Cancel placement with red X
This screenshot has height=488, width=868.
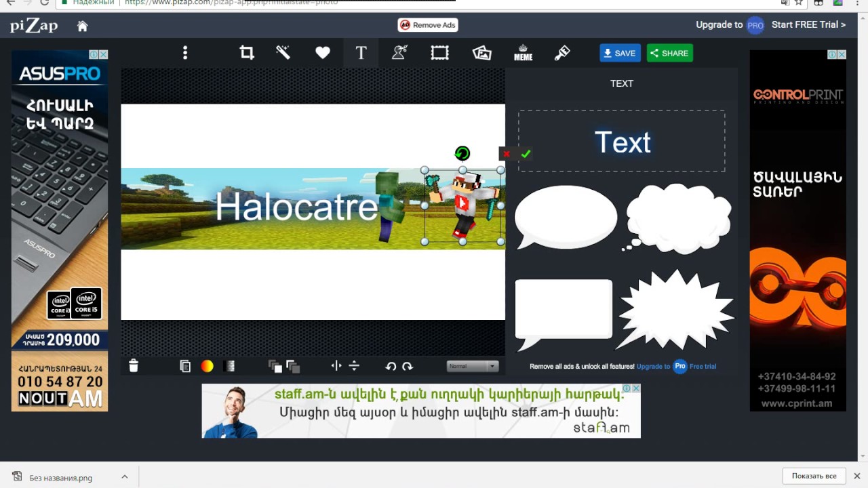tap(507, 154)
